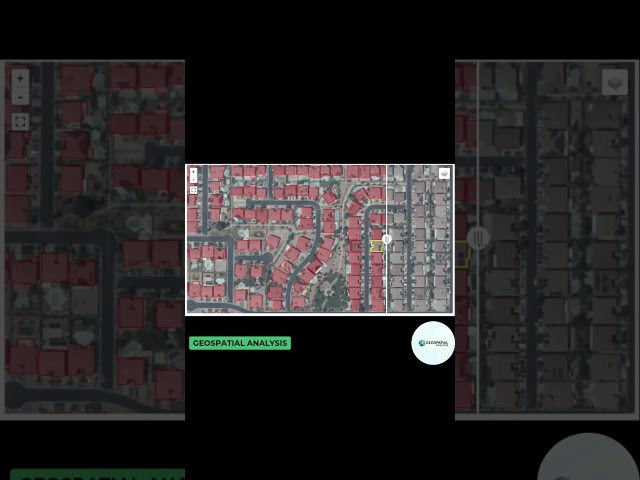Zoom out with the center map's minus button
Screen dimensions: 640x480
click(x=193, y=179)
